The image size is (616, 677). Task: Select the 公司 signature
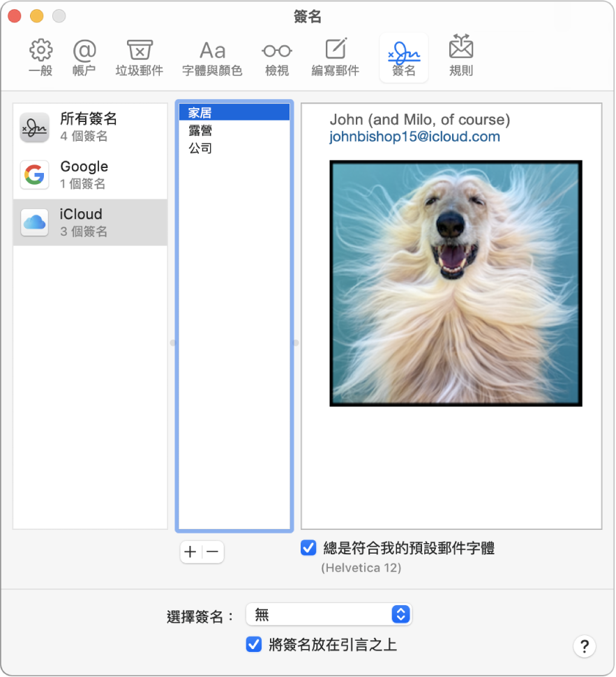(234, 148)
